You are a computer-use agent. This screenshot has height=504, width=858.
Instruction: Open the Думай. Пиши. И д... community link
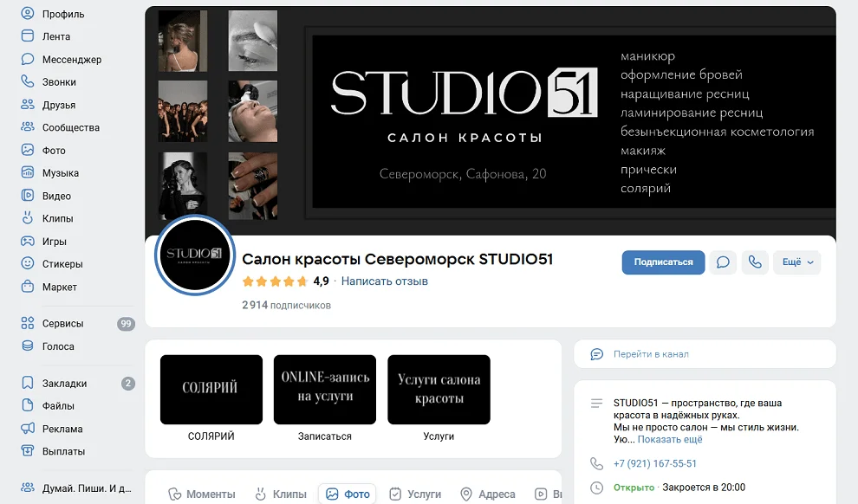76,488
